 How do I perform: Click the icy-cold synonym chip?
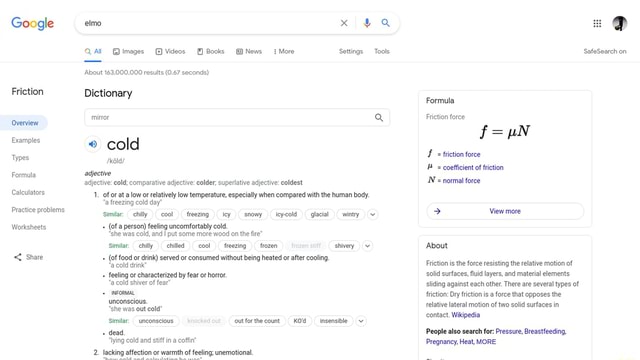click(286, 214)
